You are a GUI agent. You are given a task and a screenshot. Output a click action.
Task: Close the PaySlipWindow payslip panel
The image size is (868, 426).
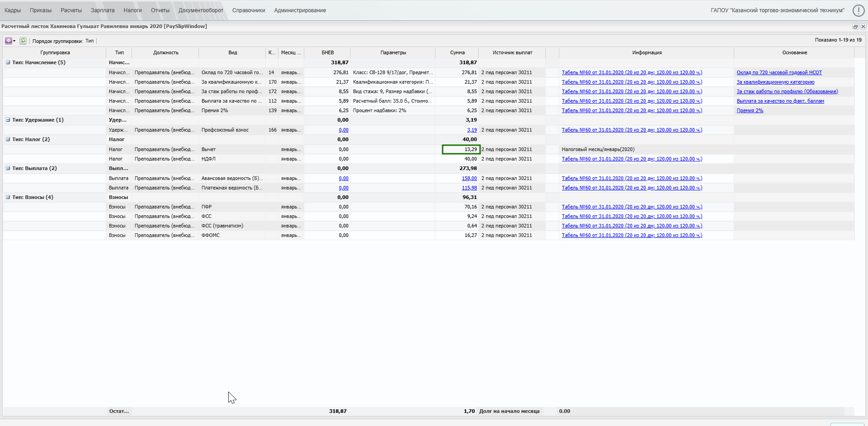tap(863, 27)
